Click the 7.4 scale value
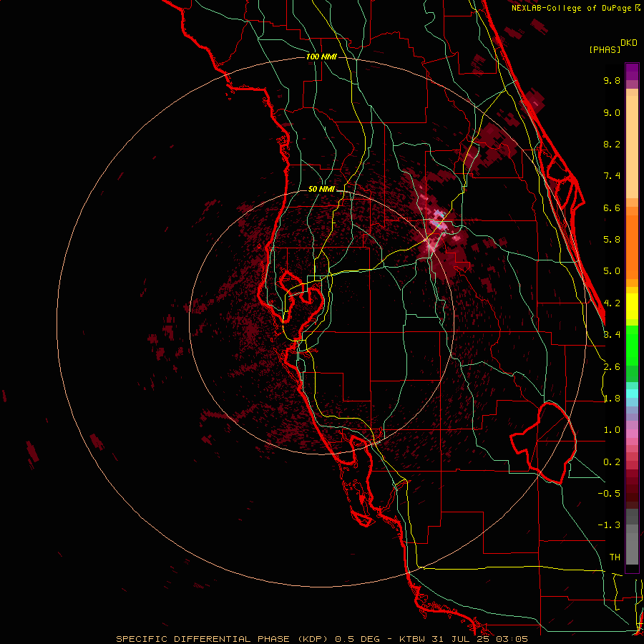Viewport: 644px width, 644px height. click(612, 176)
